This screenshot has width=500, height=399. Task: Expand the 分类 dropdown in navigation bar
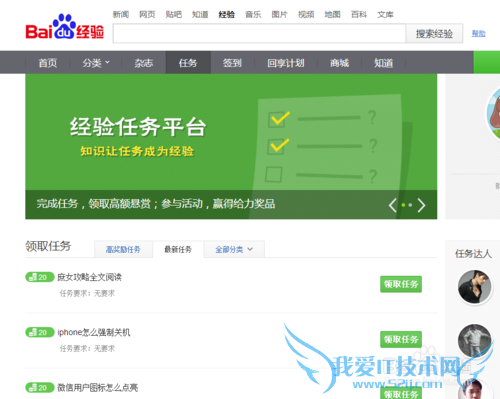coord(96,63)
